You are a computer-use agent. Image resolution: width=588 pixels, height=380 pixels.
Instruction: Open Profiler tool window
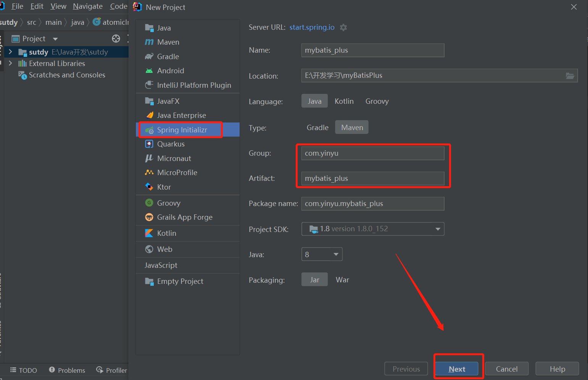(x=111, y=370)
